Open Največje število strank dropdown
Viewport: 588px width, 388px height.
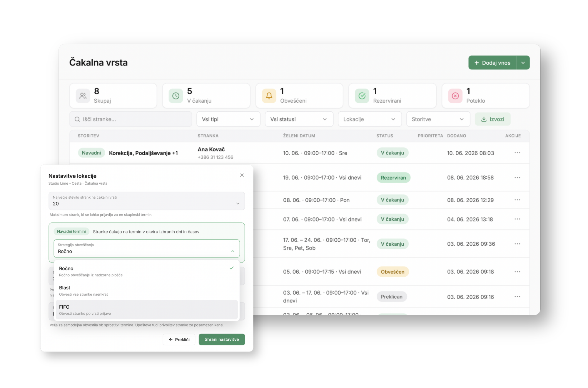146,201
